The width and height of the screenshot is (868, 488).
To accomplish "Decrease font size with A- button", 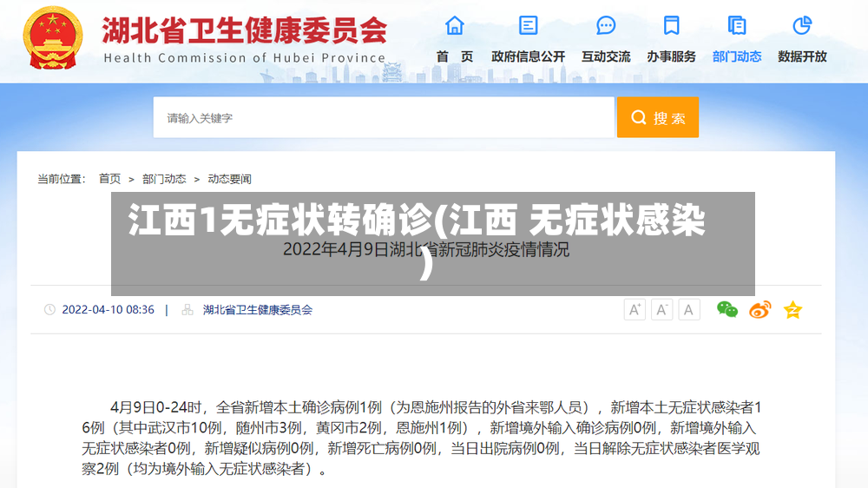I will tap(661, 310).
